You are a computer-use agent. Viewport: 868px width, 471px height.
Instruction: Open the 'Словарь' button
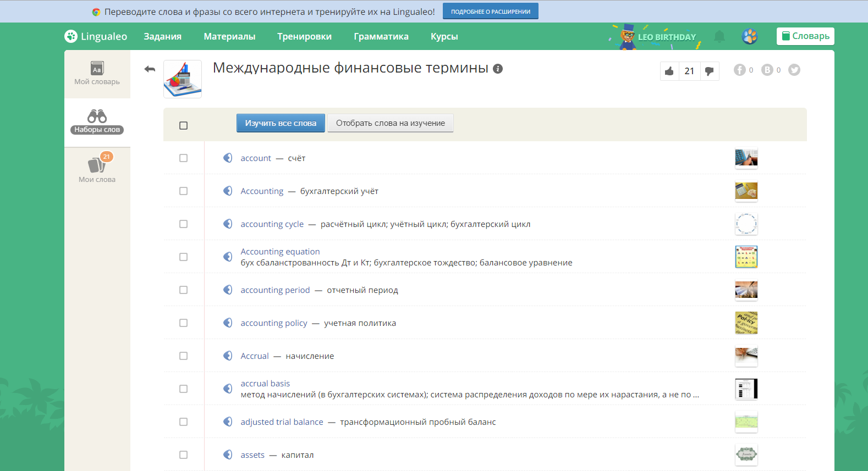[805, 36]
